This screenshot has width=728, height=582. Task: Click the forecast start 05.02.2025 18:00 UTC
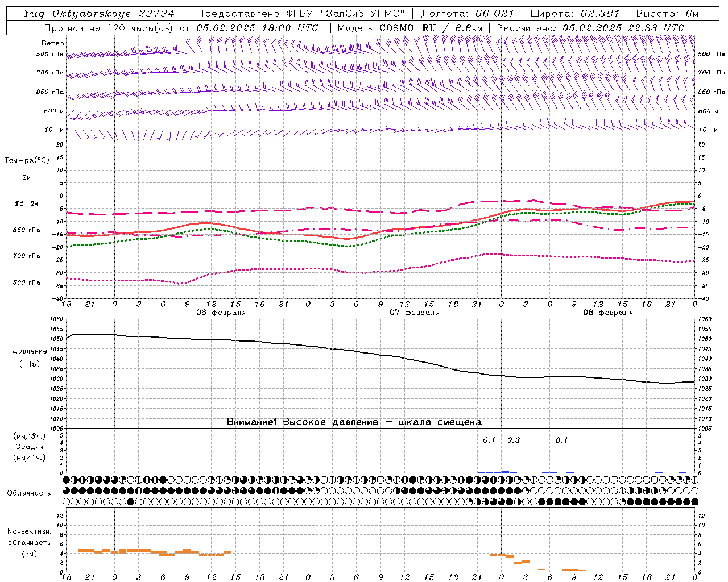pyautogui.click(x=257, y=27)
